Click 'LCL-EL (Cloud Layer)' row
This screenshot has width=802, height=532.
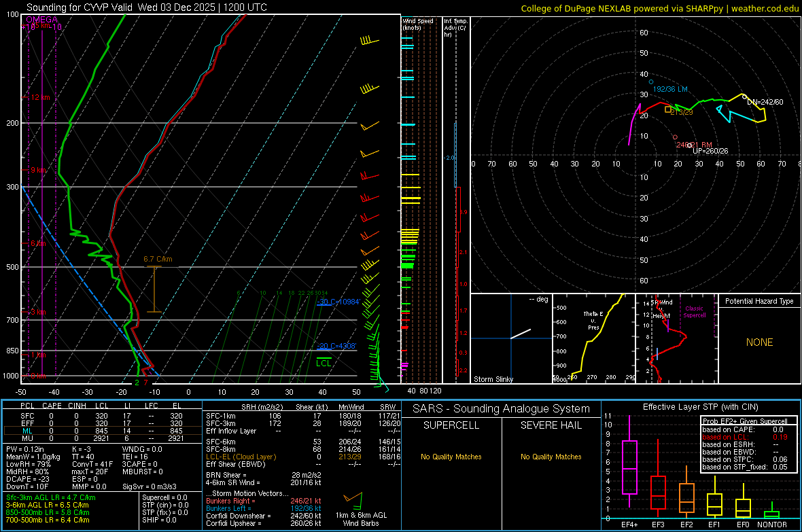pos(303,457)
